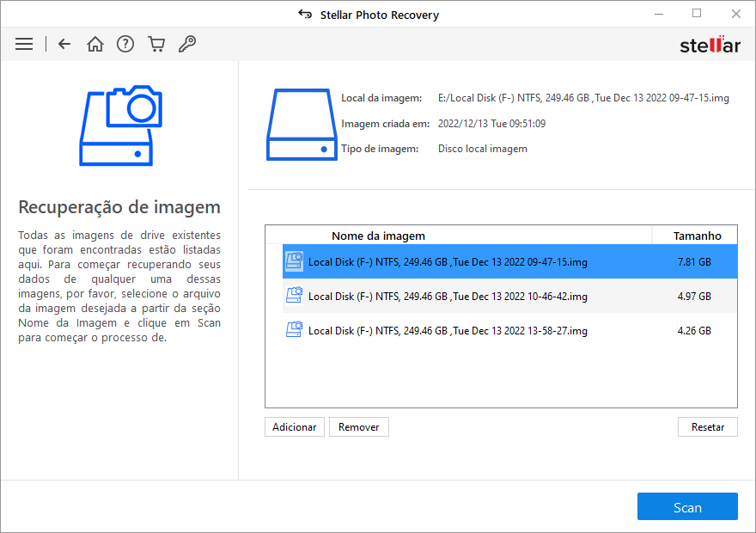Viewport: 756px width, 533px height.
Task: Click the 7.81 GB size cell
Action: click(x=694, y=262)
